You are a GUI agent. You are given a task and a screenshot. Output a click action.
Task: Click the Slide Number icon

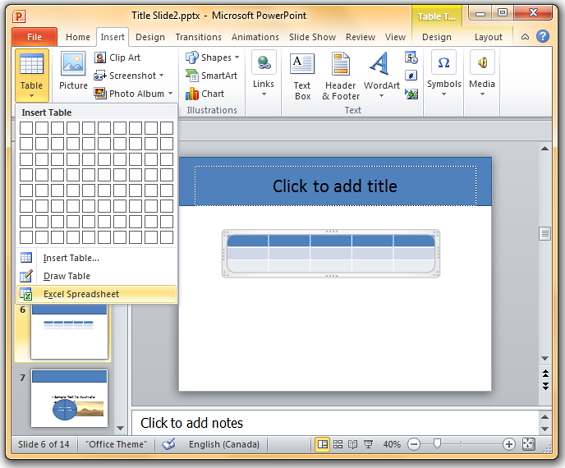(411, 76)
